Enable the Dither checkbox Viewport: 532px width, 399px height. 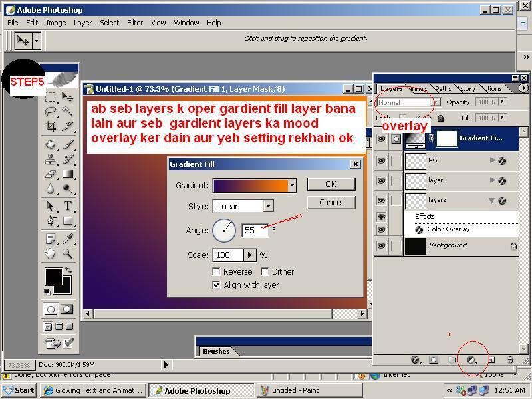coord(265,271)
